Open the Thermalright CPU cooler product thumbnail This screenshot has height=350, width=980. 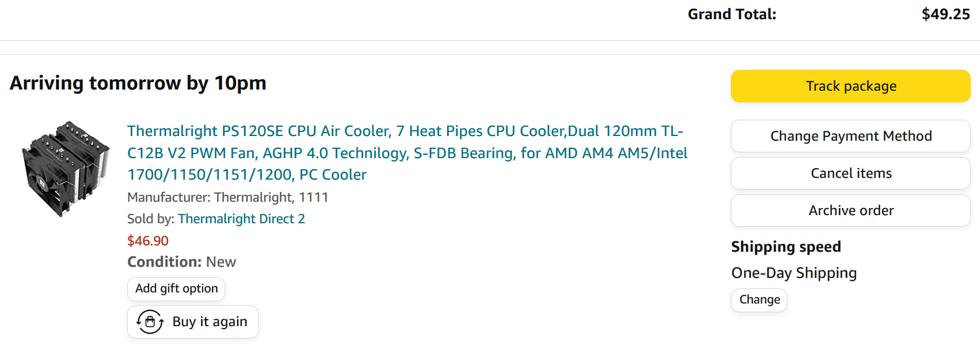(66, 169)
